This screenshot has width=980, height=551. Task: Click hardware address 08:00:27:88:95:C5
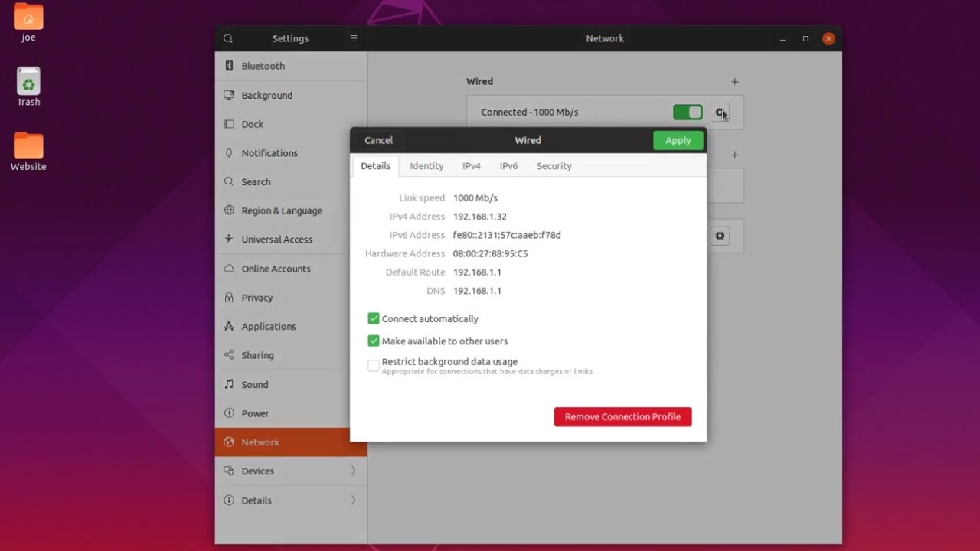[x=491, y=253]
